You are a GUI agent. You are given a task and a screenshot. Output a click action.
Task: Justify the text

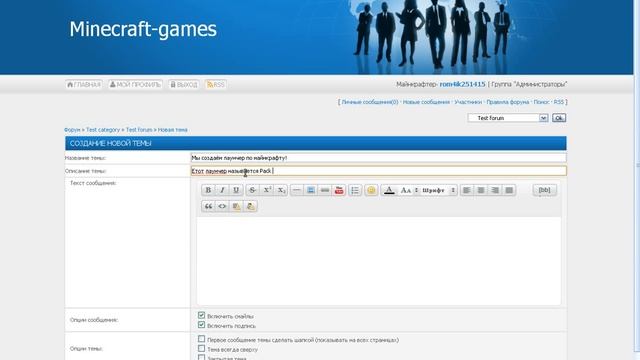(509, 190)
